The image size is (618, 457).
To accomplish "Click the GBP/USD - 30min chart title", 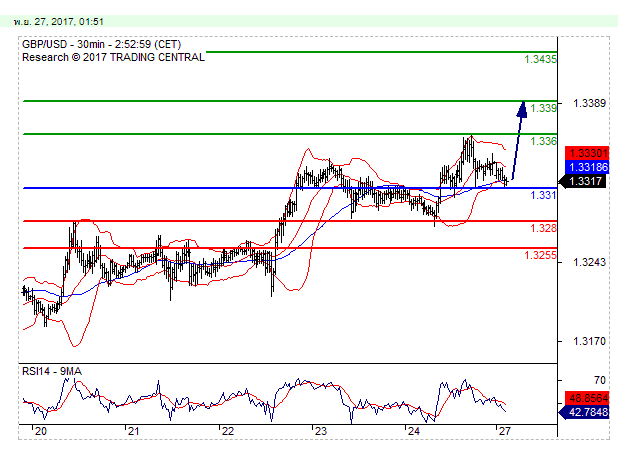I will coord(102,44).
